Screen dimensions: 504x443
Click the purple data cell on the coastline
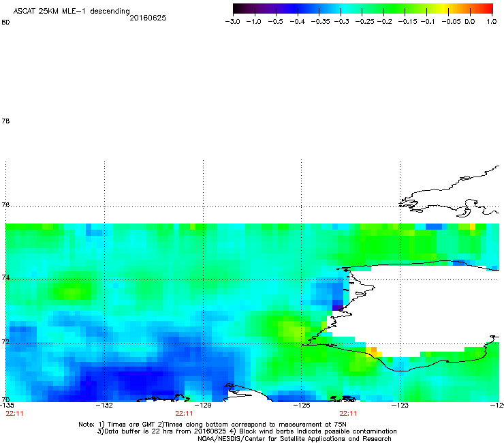click(x=338, y=308)
